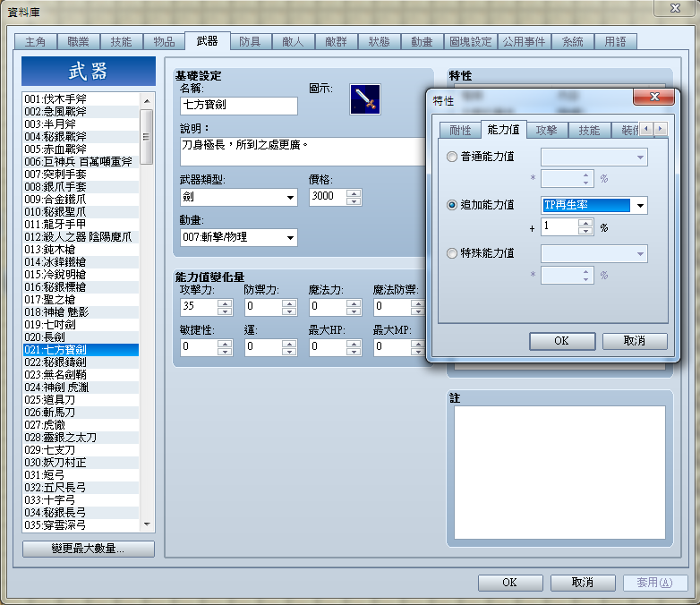Switch to the 職業 tab

click(x=78, y=42)
